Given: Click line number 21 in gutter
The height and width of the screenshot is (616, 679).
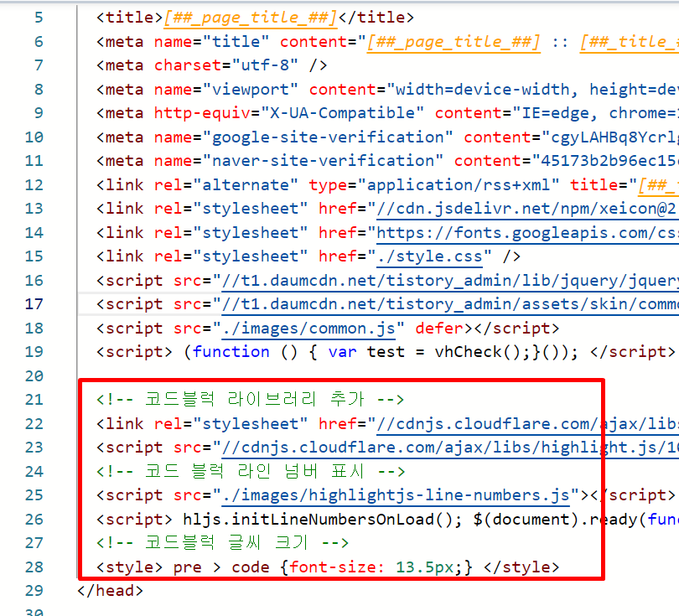Looking at the screenshot, I should [34, 400].
